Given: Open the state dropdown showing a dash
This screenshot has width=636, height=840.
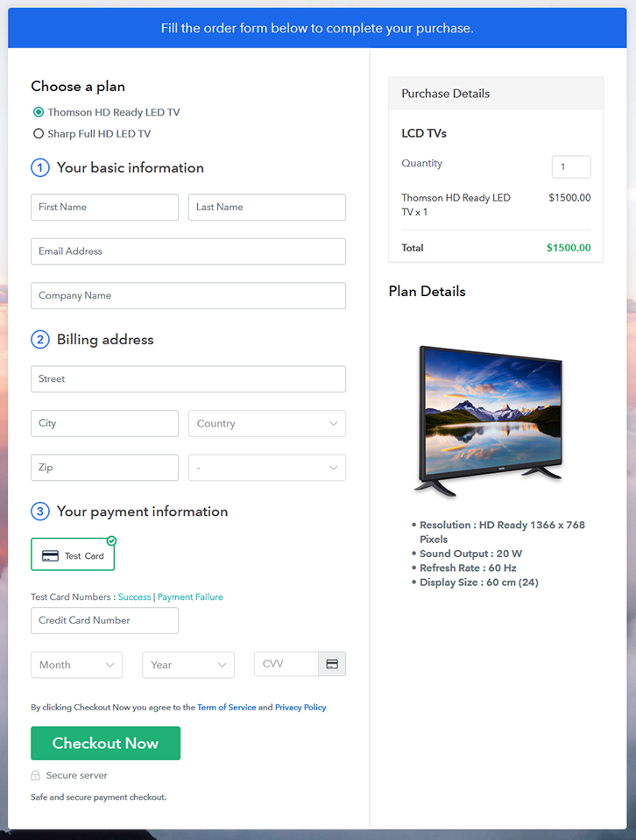Looking at the screenshot, I should pyautogui.click(x=267, y=468).
